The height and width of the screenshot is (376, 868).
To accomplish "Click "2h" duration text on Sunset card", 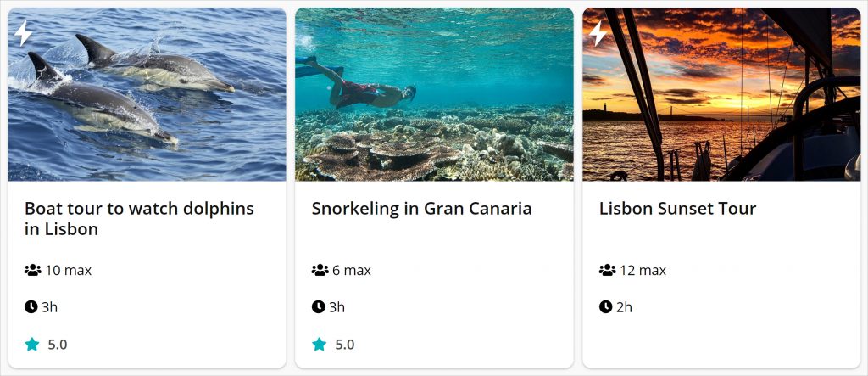I will [x=624, y=307].
